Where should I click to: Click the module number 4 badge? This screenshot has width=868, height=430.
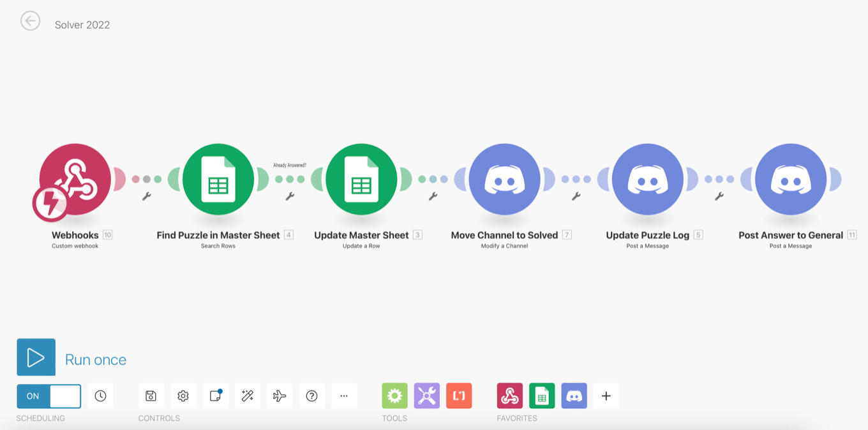click(x=288, y=235)
